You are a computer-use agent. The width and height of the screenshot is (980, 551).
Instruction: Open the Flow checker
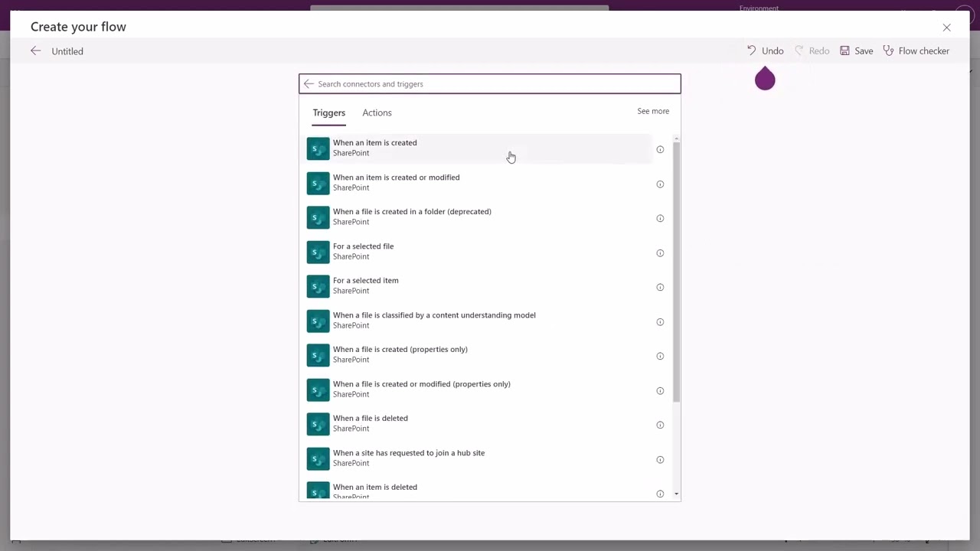(916, 51)
